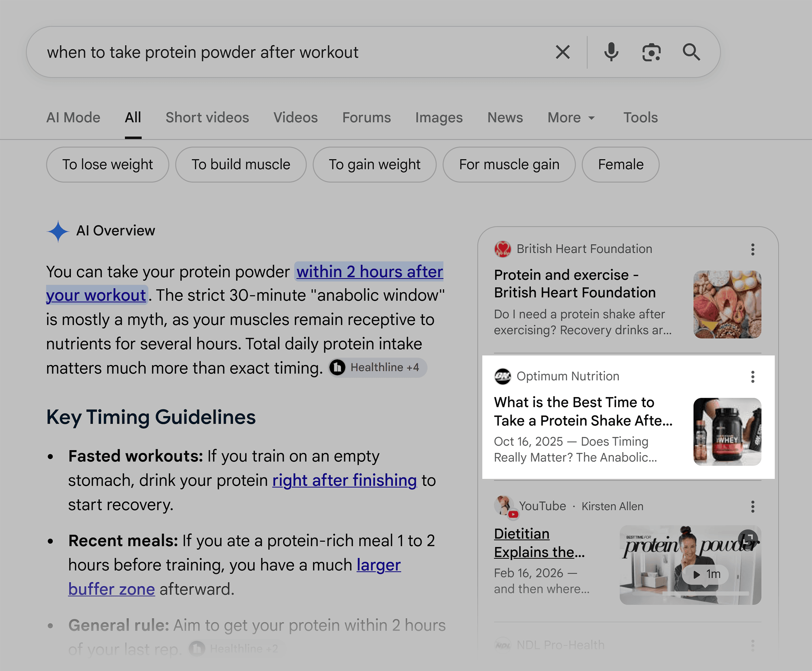This screenshot has height=671, width=812.
Task: Click the Healthline logo in the +4 chip
Action: (x=337, y=367)
